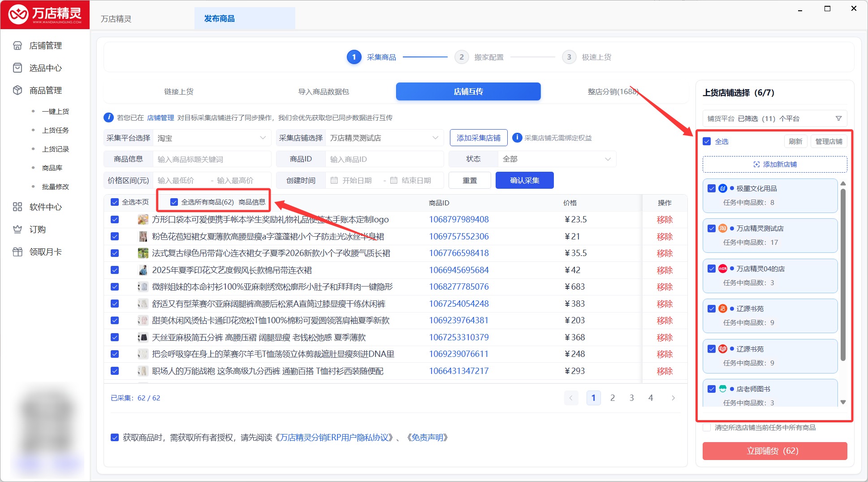This screenshot has width=868, height=482.
Task: Click the 领取月卡 gift icon
Action: tap(17, 252)
